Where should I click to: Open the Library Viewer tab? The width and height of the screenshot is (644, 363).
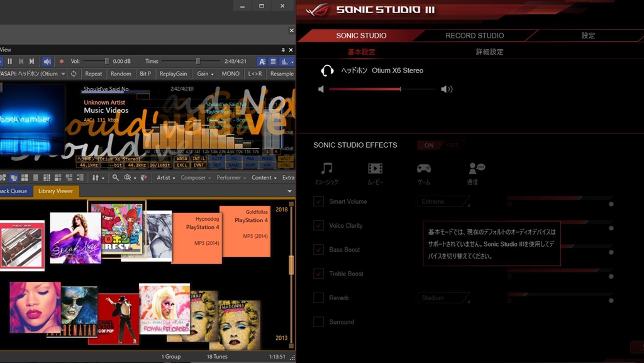pyautogui.click(x=55, y=191)
